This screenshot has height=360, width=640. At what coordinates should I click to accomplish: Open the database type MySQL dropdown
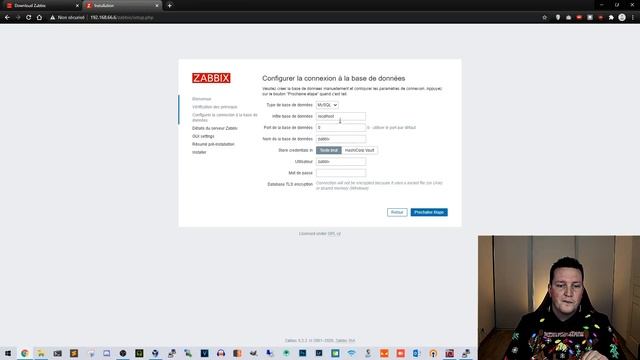[327, 105]
